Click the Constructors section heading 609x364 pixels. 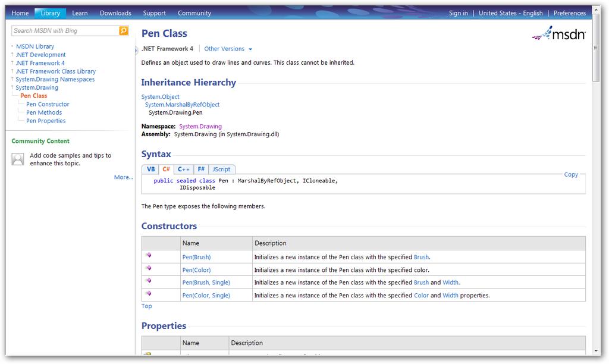point(169,226)
